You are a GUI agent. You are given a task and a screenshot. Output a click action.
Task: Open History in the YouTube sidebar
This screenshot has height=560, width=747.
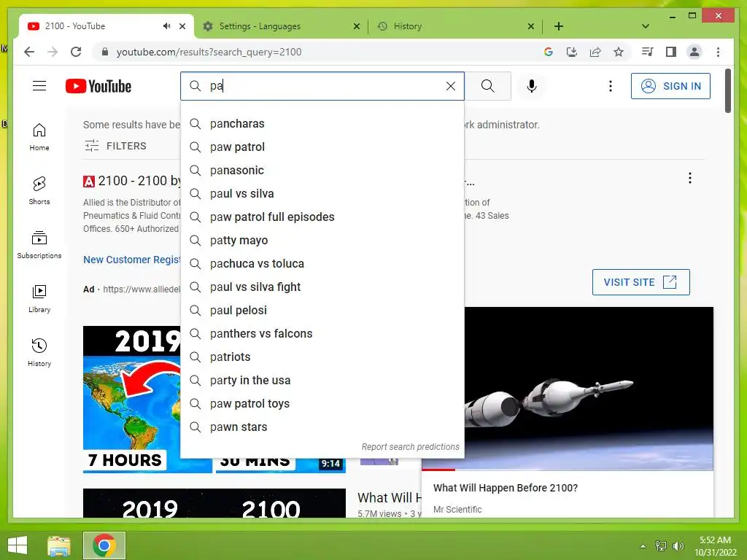(39, 352)
